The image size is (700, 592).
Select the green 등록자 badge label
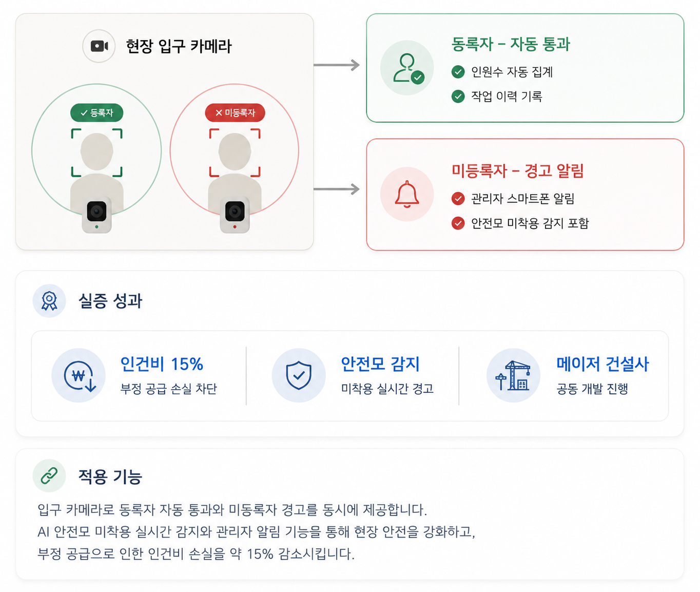(x=96, y=113)
